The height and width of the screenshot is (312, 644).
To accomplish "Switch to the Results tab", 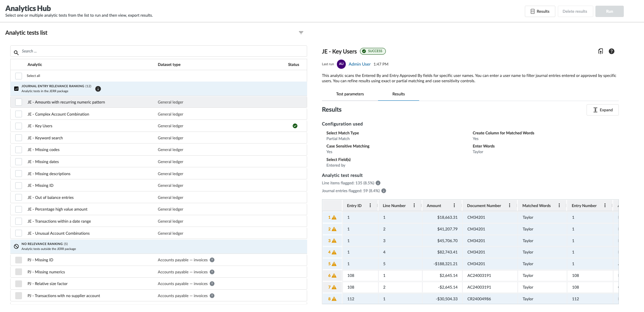I will coord(399,94).
